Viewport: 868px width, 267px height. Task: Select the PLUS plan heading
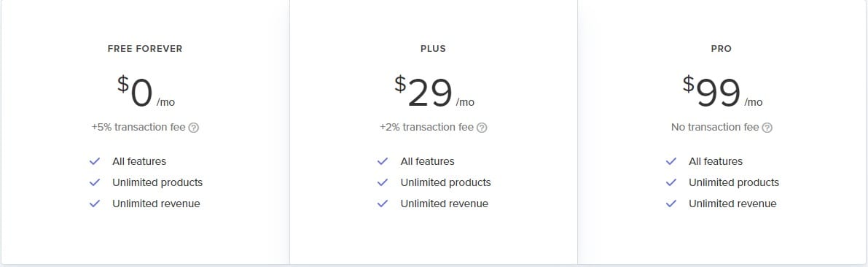pos(434,49)
